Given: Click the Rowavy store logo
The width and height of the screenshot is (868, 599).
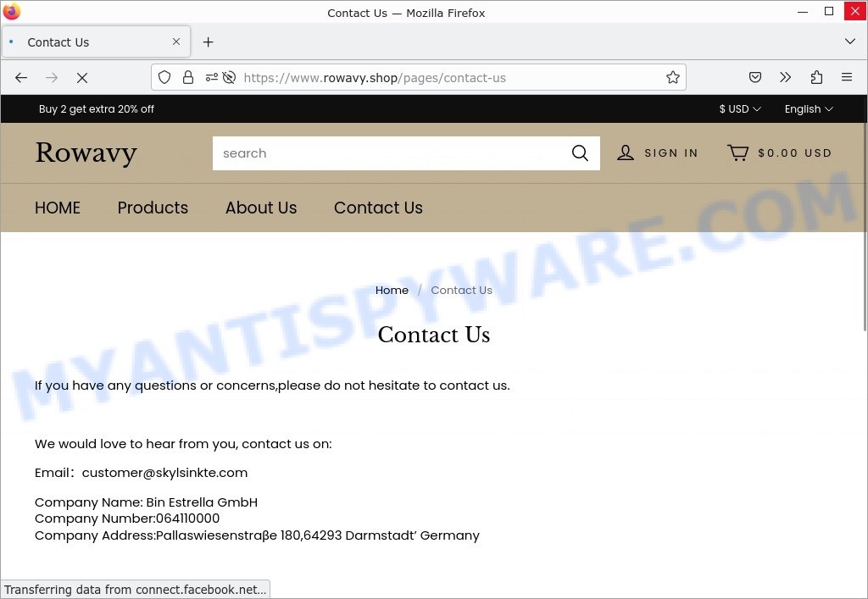Looking at the screenshot, I should click(x=86, y=153).
